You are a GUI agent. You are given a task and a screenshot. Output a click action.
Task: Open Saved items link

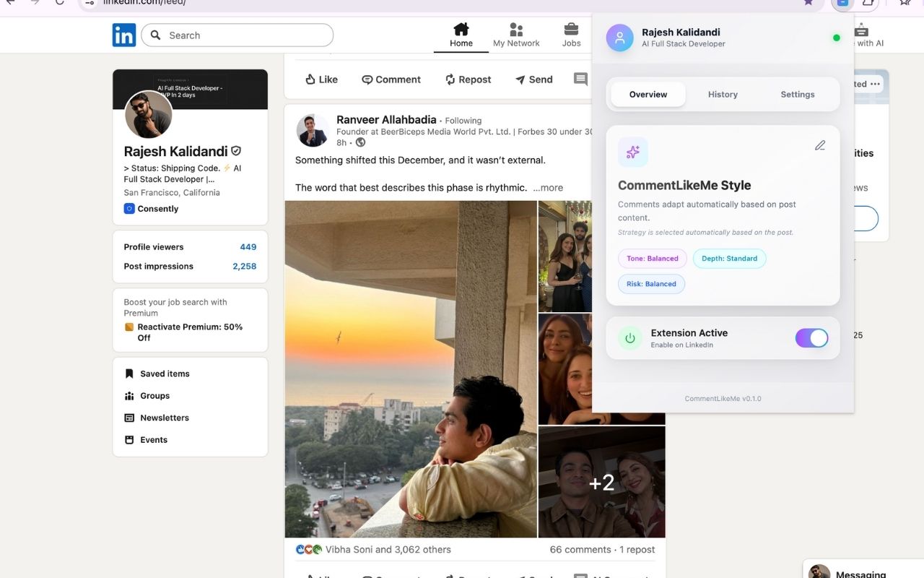165,374
